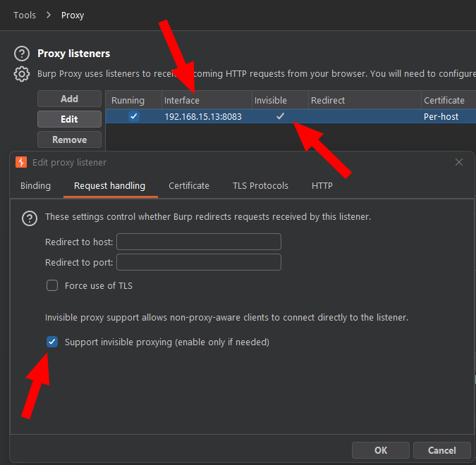Switch to the HTTP tab
This screenshot has height=465, width=476.
[322, 185]
